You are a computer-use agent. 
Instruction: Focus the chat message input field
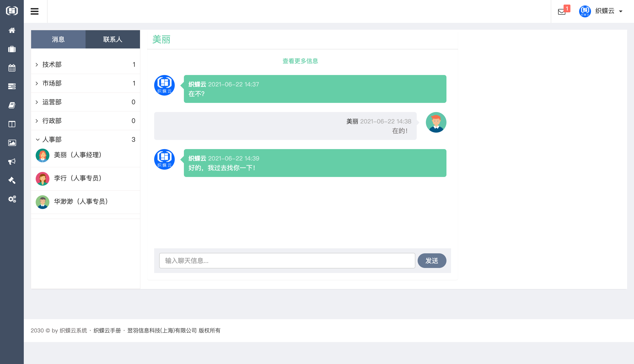(287, 261)
